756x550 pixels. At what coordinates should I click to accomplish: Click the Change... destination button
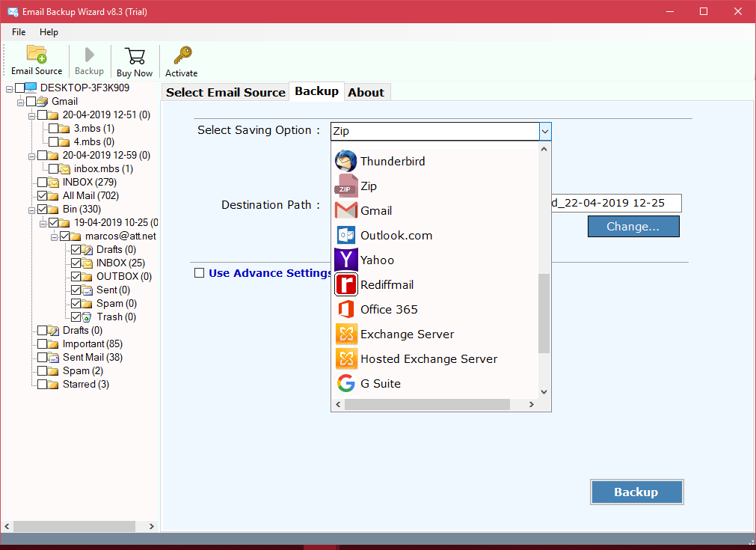[633, 226]
